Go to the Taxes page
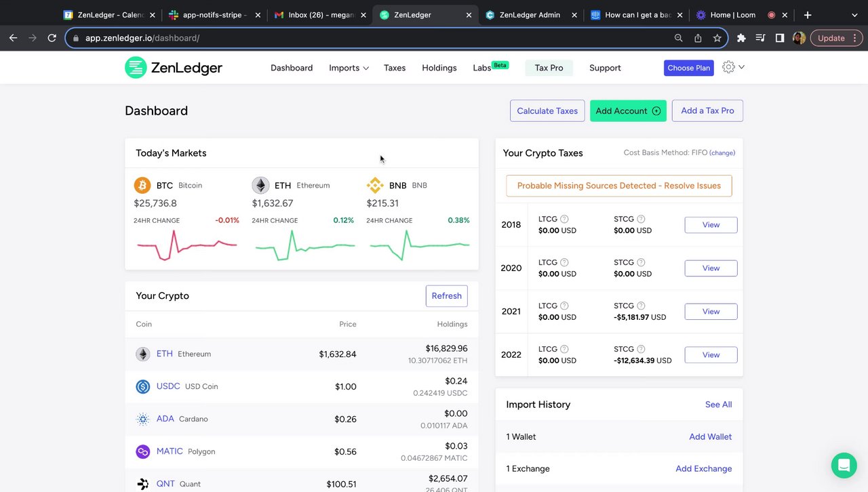This screenshot has width=868, height=492. tap(395, 68)
